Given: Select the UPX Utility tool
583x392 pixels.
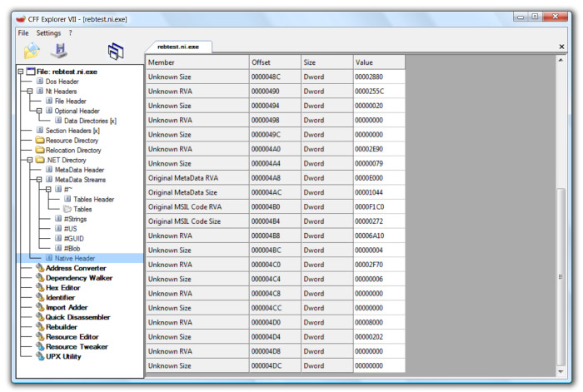Looking at the screenshot, I should click(x=63, y=356).
